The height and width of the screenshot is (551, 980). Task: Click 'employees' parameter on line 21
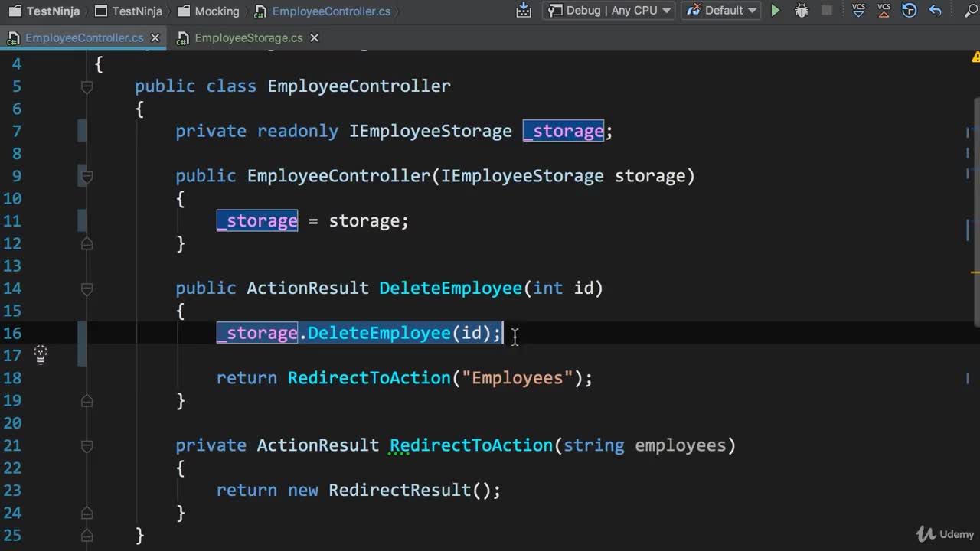(x=680, y=445)
